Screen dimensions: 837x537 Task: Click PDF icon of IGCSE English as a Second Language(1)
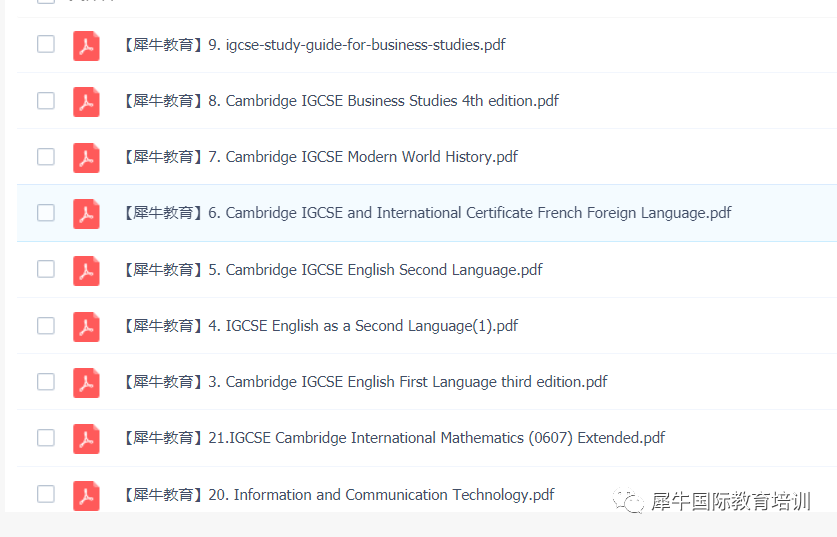click(86, 327)
